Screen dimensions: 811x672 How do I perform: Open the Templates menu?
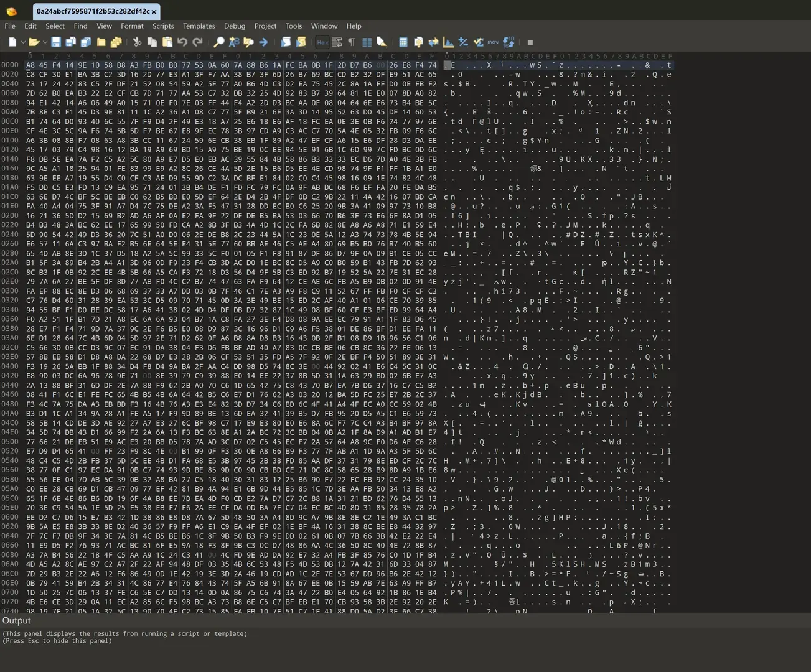[x=199, y=26]
